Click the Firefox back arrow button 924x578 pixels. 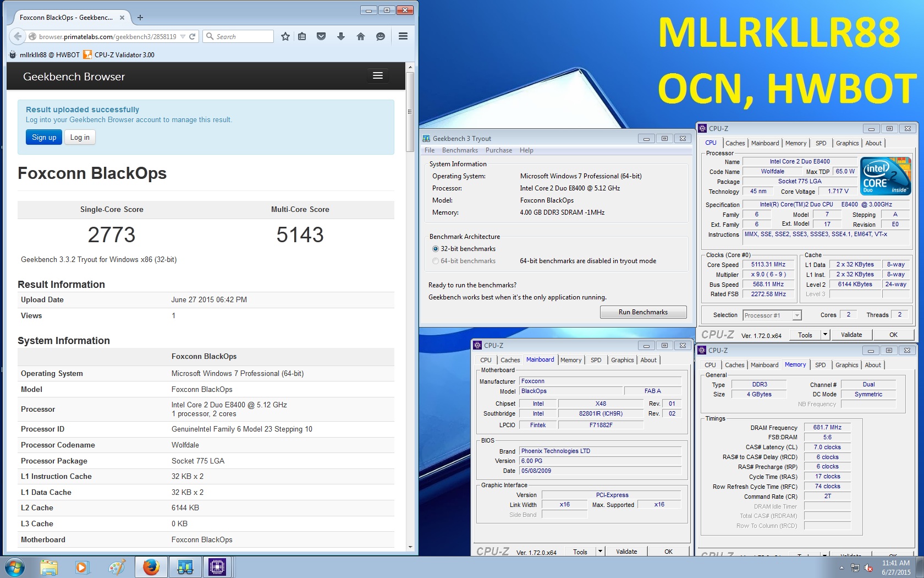point(18,36)
